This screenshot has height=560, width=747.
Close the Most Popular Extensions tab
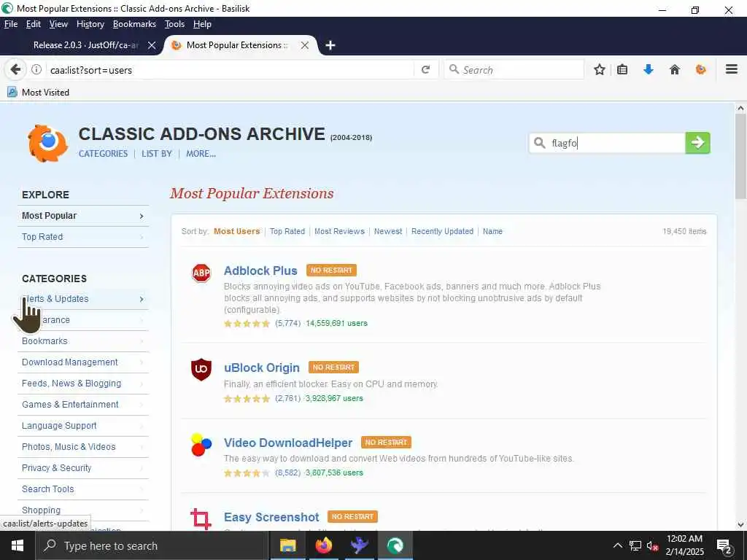click(x=305, y=45)
